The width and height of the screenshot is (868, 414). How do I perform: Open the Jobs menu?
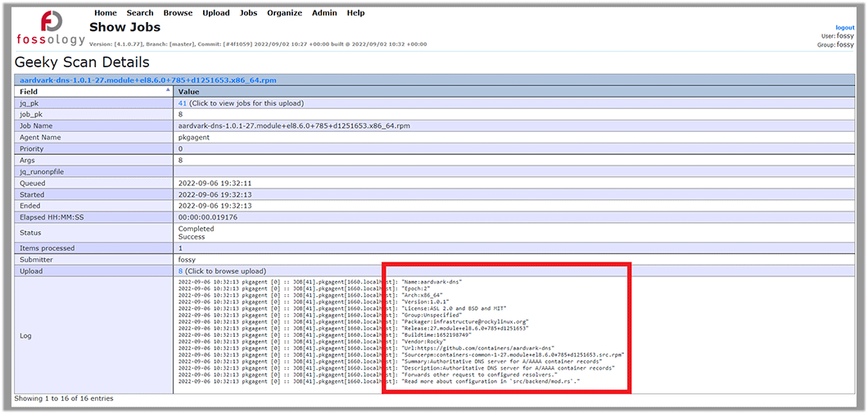248,13
